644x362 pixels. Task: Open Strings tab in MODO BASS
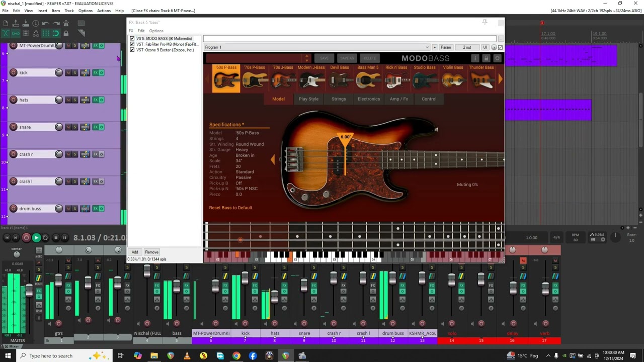coord(339,99)
